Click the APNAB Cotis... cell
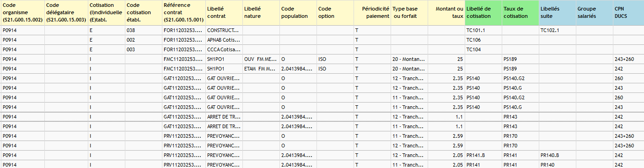Viewport: 644px width, 168px height. (224, 40)
